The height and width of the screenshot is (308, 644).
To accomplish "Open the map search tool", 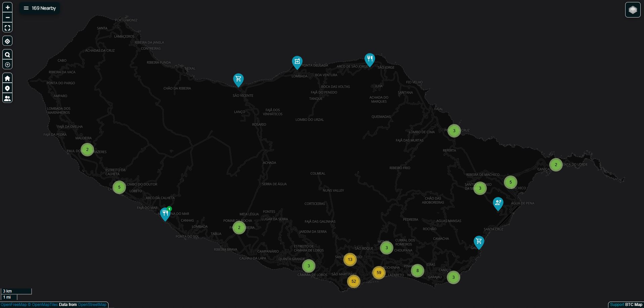I will pos(7,54).
